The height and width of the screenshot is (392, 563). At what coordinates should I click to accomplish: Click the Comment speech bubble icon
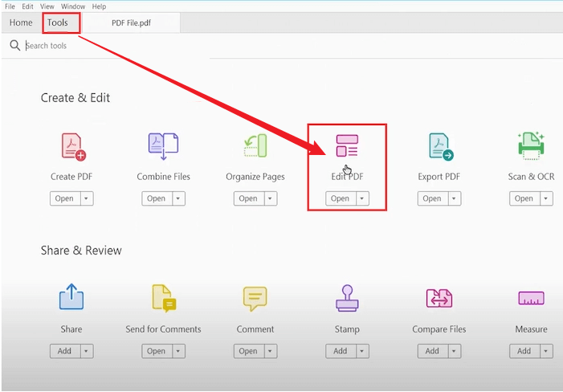point(255,298)
